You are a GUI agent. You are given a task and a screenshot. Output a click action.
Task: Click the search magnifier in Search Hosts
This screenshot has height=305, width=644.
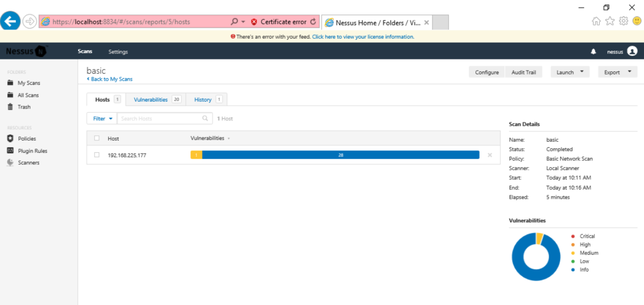coord(205,118)
